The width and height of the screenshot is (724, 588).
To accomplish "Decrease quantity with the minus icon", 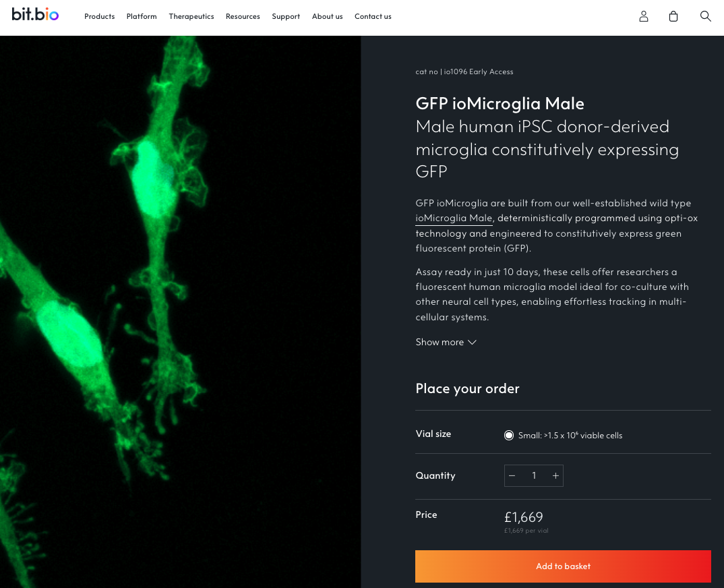I will tap(512, 475).
